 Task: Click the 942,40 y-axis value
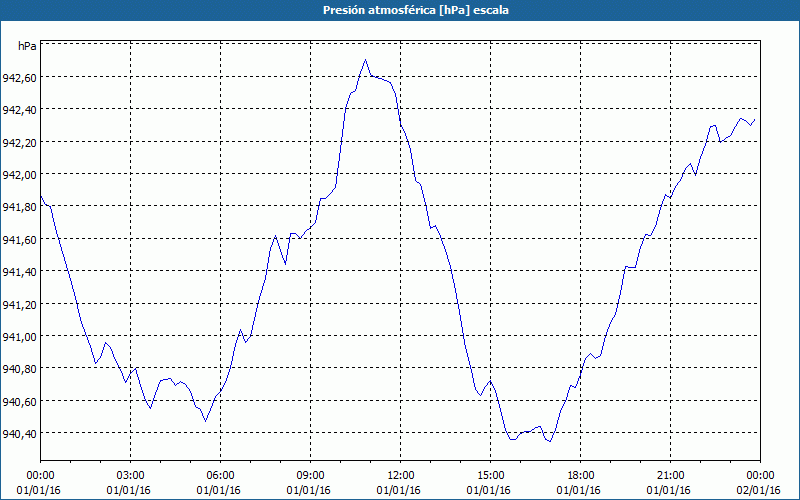tap(19, 110)
